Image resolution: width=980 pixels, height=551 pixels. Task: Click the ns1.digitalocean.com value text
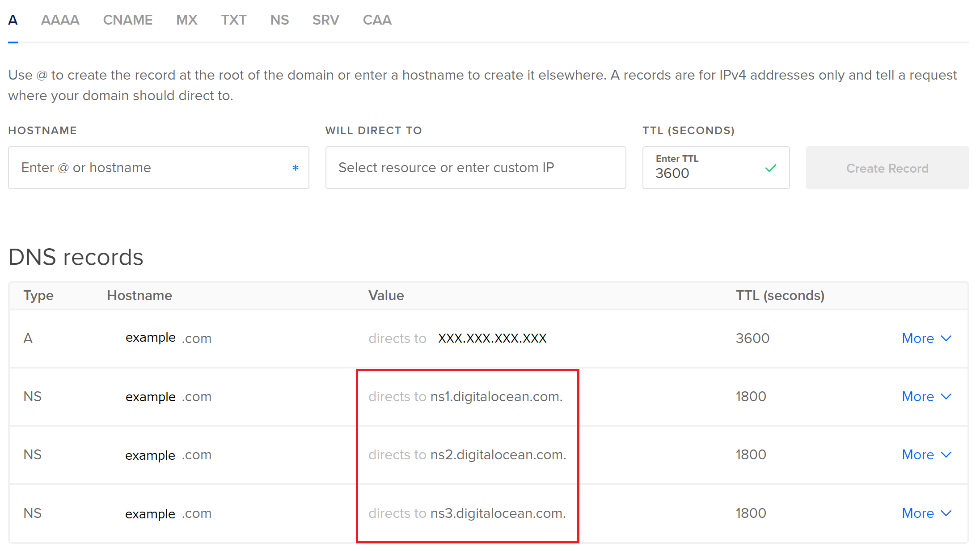pos(496,397)
